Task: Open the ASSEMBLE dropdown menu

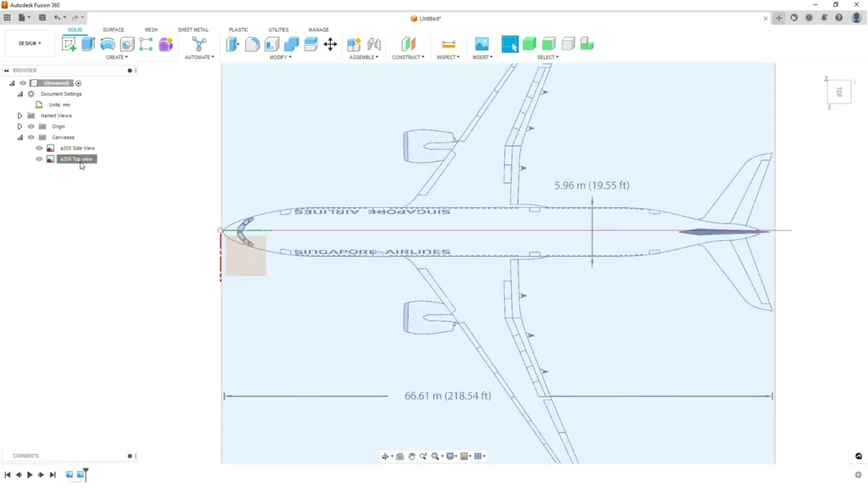Action: click(364, 57)
